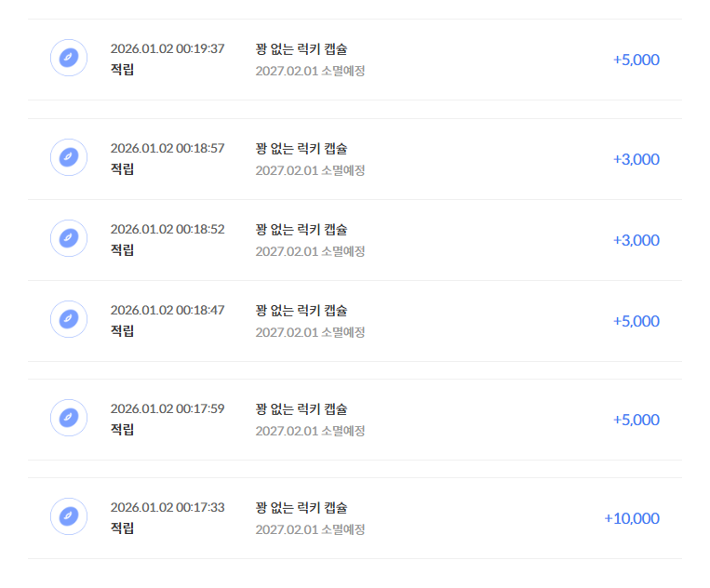This screenshot has height=588, width=710.
Task: Click the +10,000 points amount
Action: 632,518
